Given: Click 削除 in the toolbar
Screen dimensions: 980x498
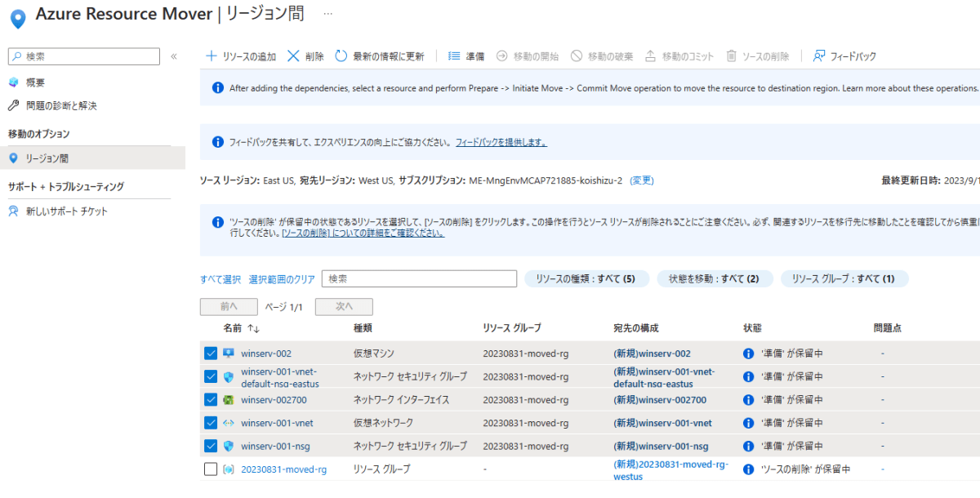Looking at the screenshot, I should point(305,56).
